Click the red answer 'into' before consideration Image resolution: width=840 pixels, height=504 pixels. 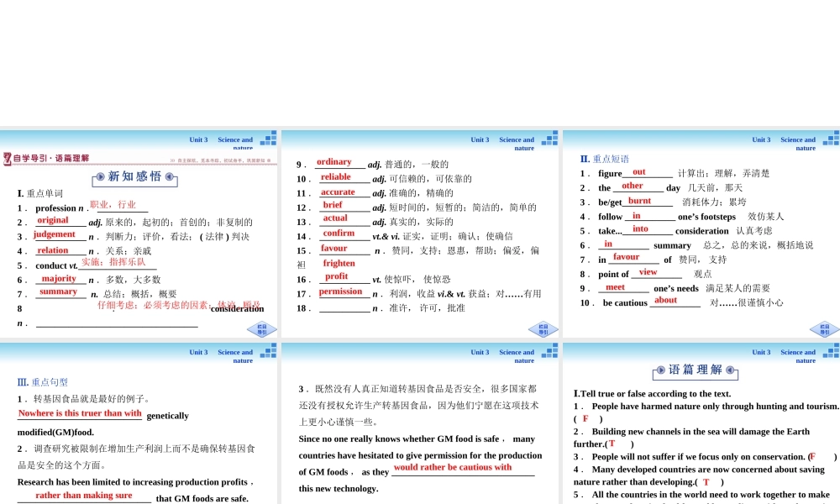[640, 228]
